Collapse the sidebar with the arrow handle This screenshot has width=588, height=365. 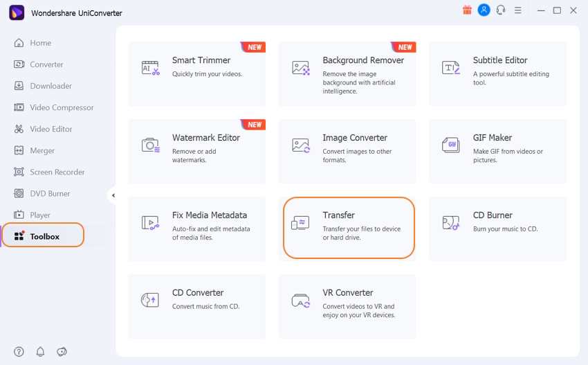tap(113, 196)
